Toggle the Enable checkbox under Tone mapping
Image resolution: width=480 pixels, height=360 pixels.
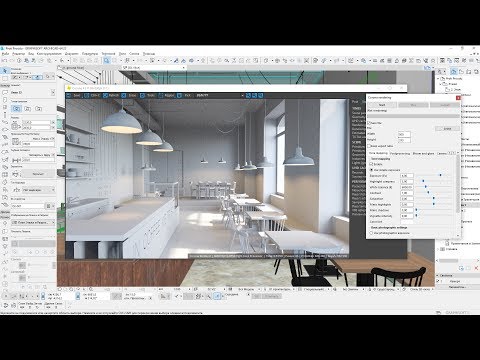pos(371,164)
